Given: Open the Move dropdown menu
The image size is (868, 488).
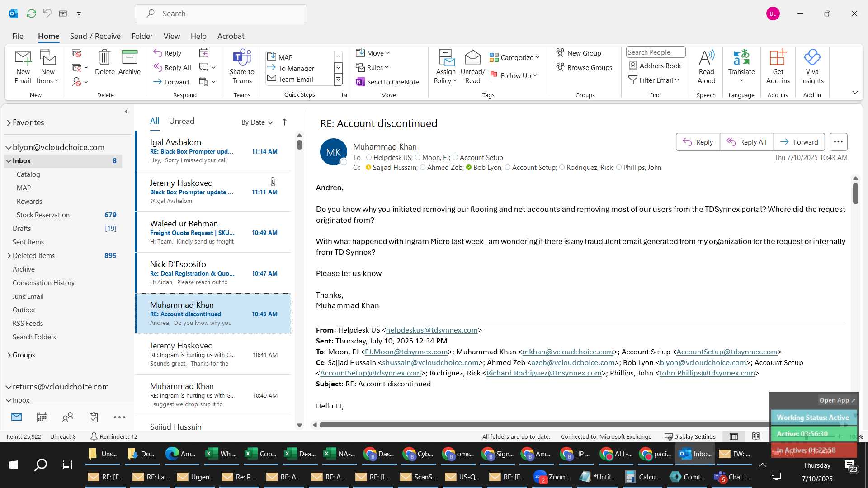Looking at the screenshot, I should point(373,53).
